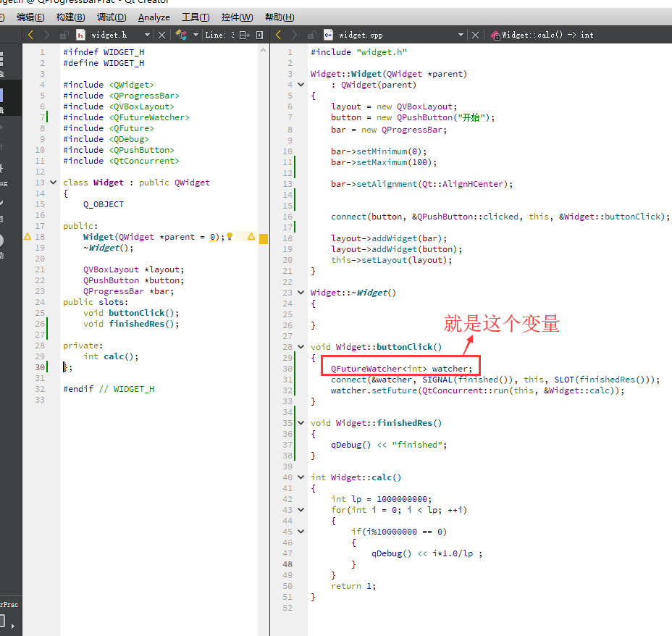Toggle write-lock icon beside widget.h

tap(64, 35)
